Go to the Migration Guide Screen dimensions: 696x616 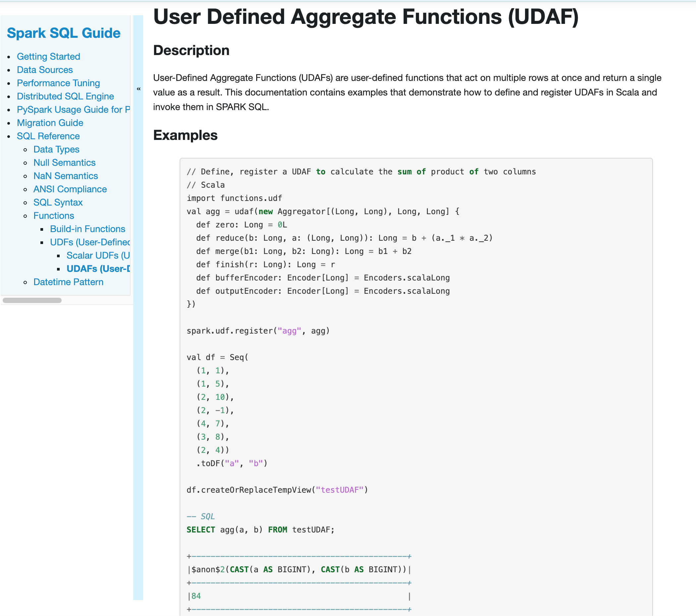[x=50, y=123]
